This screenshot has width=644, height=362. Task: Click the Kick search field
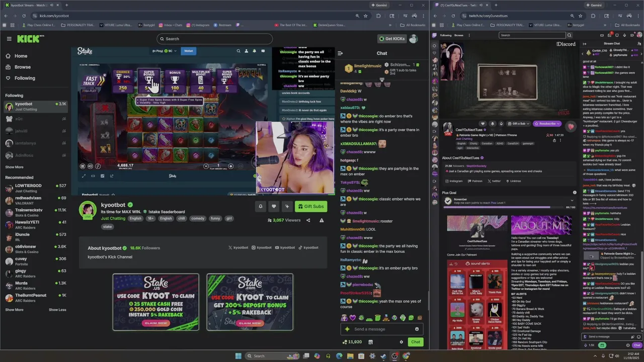(x=214, y=39)
